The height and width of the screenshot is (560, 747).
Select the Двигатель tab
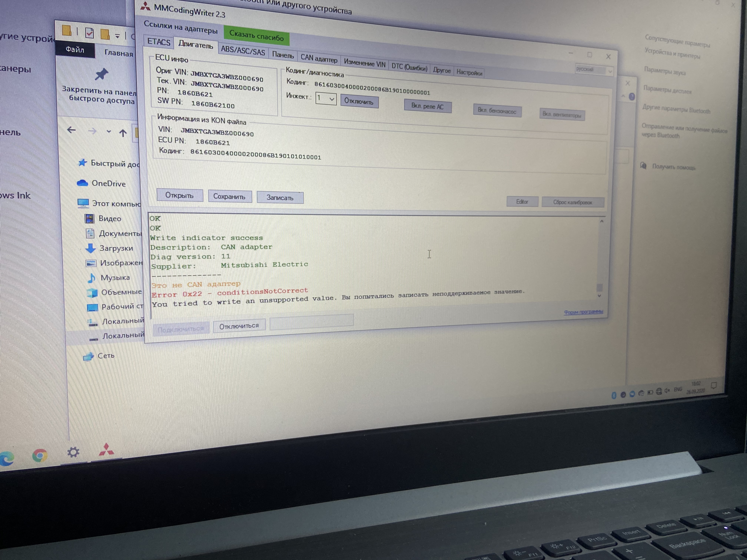195,45
